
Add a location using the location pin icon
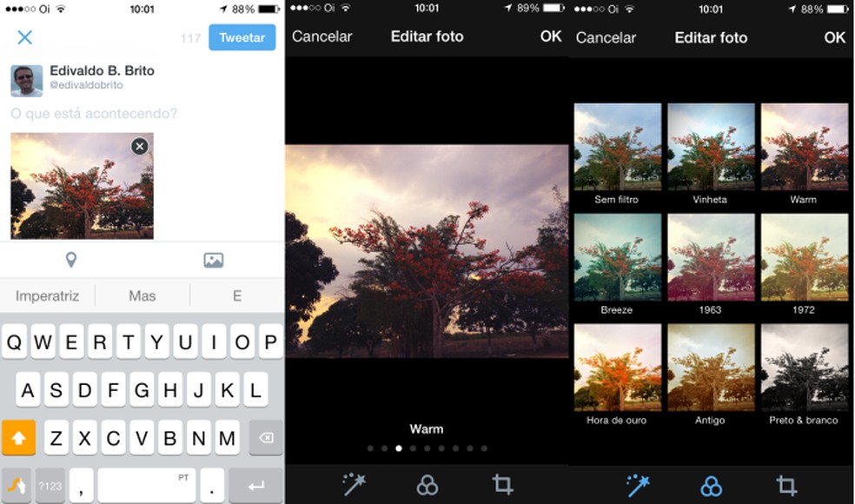coord(71,259)
